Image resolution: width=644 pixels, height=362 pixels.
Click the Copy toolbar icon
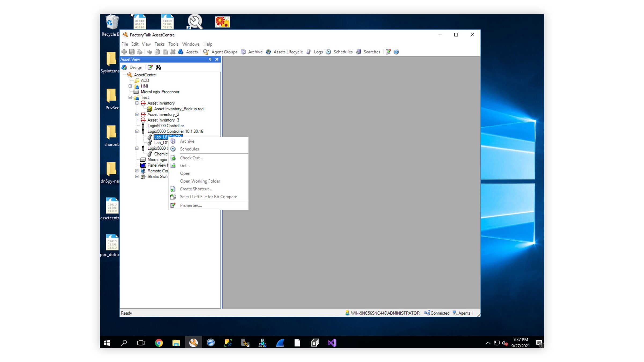click(158, 52)
